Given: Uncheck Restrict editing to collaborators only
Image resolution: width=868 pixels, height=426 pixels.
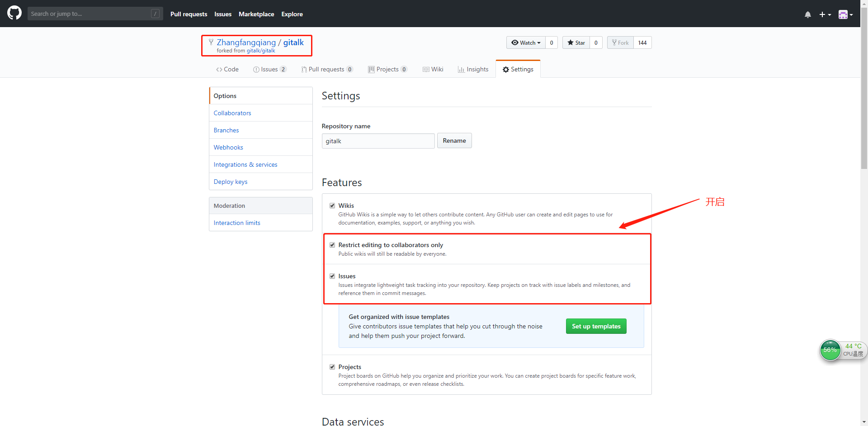Looking at the screenshot, I should pyautogui.click(x=332, y=245).
